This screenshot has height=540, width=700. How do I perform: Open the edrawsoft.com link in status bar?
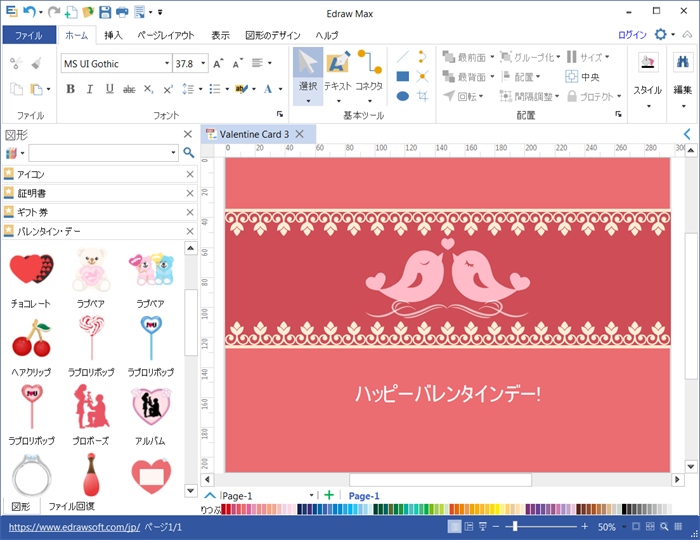[x=74, y=526]
